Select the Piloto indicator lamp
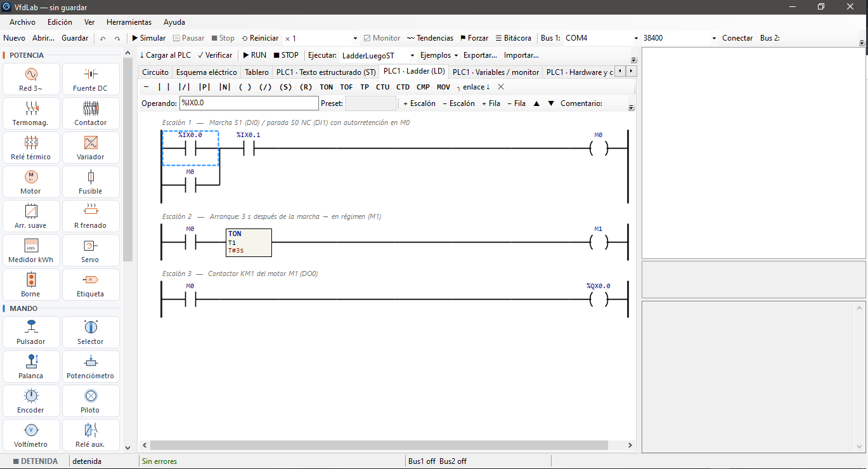 91,401
